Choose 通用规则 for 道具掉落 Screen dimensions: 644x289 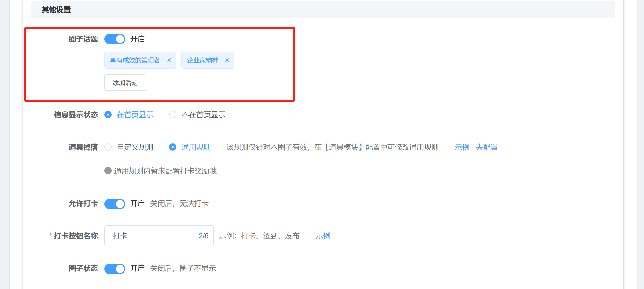click(173, 147)
